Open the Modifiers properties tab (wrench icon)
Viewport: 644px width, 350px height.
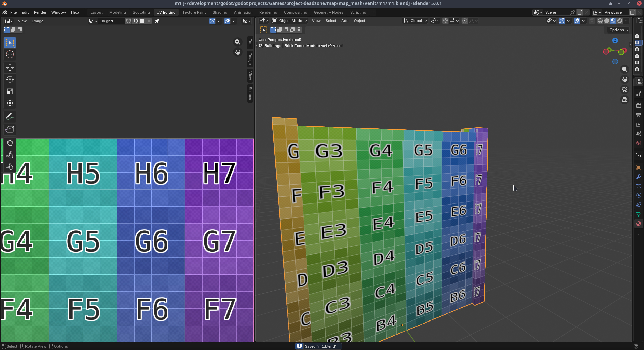pos(638,177)
